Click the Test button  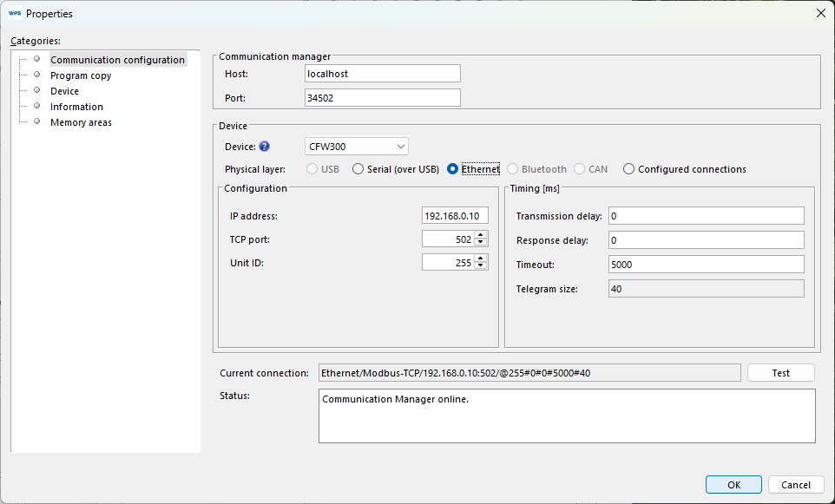tap(779, 372)
